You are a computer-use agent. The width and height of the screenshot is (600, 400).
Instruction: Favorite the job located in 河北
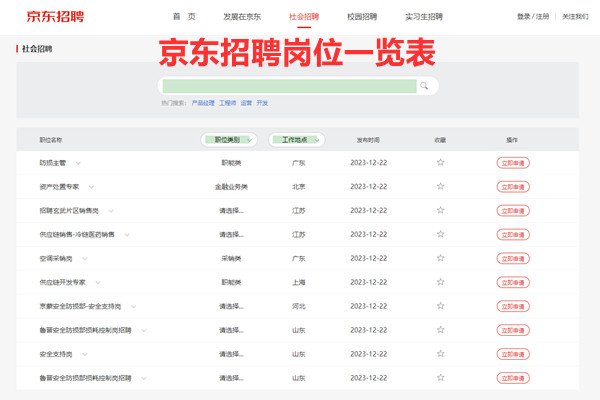point(440,306)
